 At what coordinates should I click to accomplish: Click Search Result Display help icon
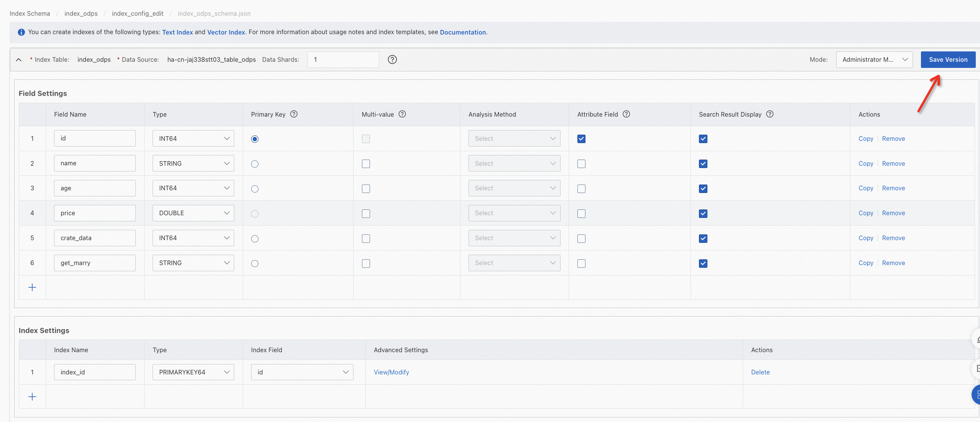tap(770, 114)
